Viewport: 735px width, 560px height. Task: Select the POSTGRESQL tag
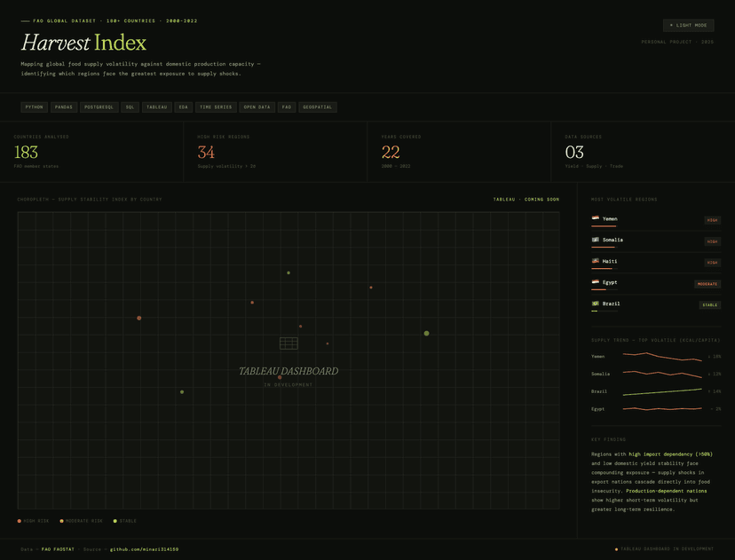click(x=99, y=107)
